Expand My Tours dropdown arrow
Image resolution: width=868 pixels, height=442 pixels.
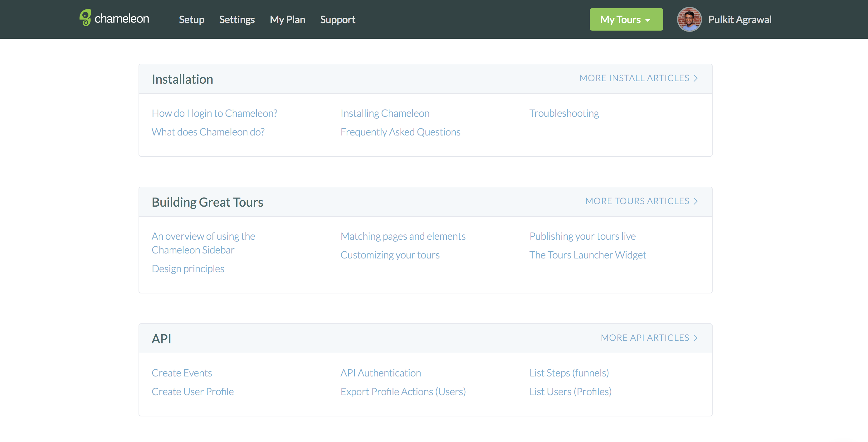tap(649, 20)
